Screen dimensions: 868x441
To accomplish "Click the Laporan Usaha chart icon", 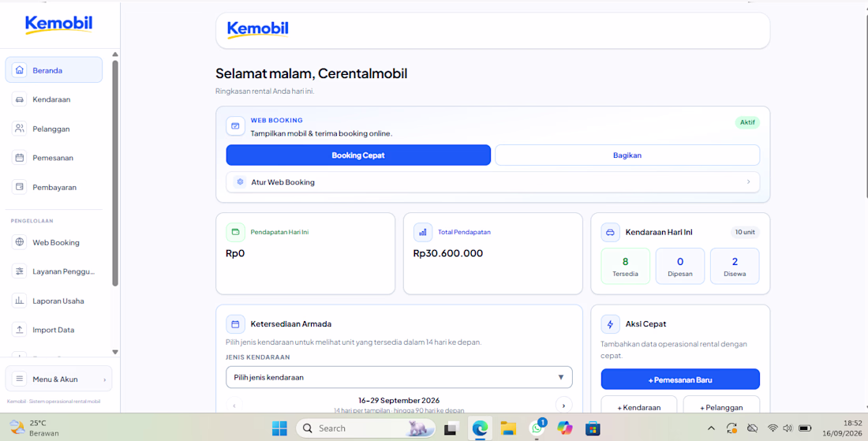I will tap(20, 301).
